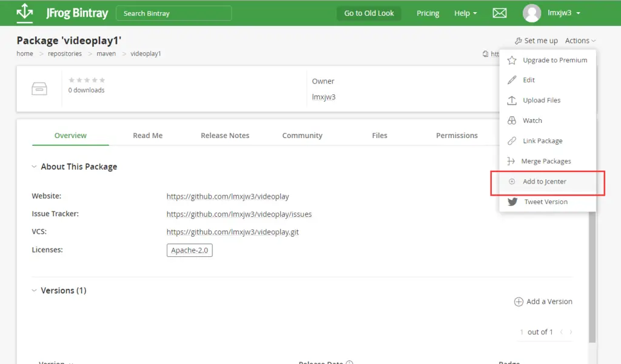
Task: Go to maven breadcrumb
Action: coord(106,54)
